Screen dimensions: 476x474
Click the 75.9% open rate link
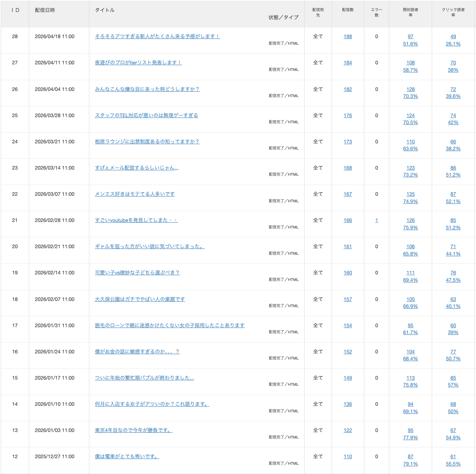tap(410, 228)
